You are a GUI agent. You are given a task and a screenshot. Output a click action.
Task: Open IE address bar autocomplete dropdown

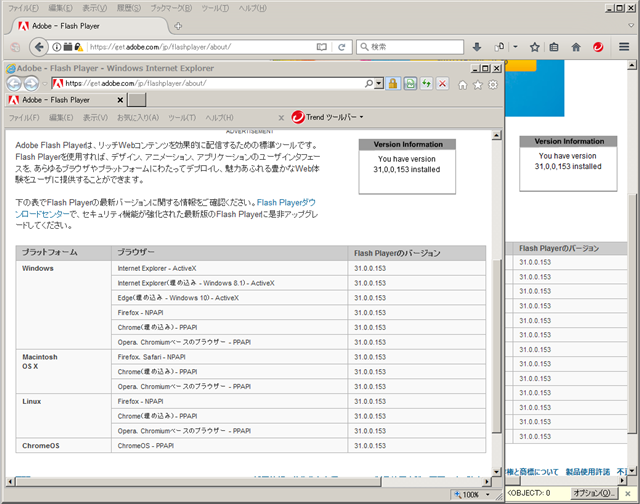pyautogui.click(x=379, y=84)
